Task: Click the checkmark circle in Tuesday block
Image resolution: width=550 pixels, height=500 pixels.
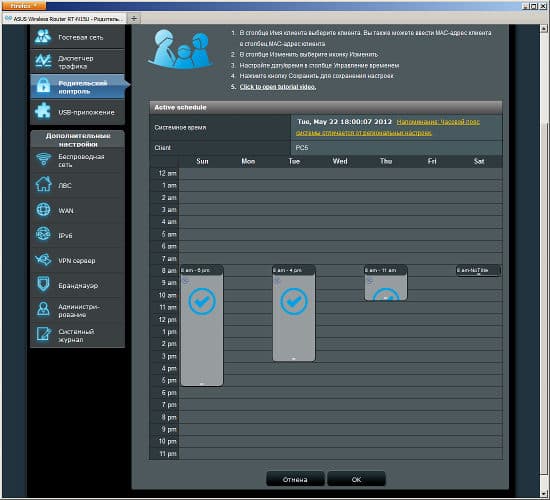Action: point(294,301)
